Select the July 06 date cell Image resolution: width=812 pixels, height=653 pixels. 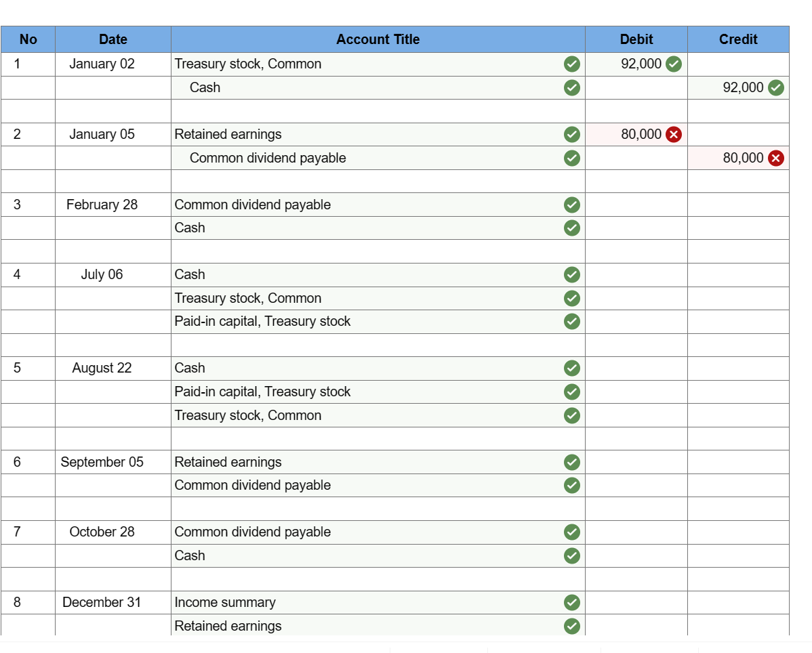113,275
